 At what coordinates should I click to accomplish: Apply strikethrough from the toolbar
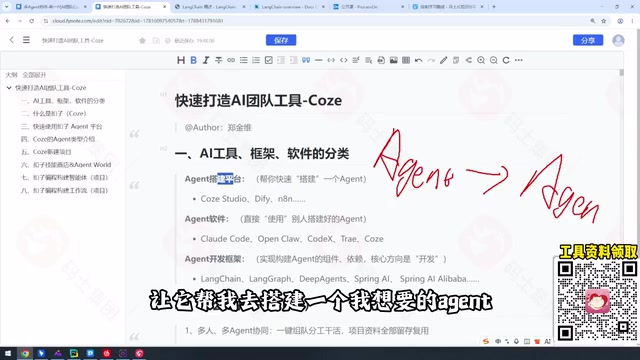pos(218,60)
